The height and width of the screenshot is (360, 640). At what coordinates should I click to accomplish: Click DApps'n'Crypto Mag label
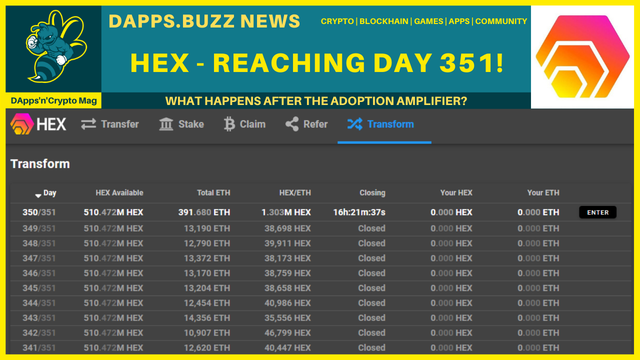click(53, 101)
